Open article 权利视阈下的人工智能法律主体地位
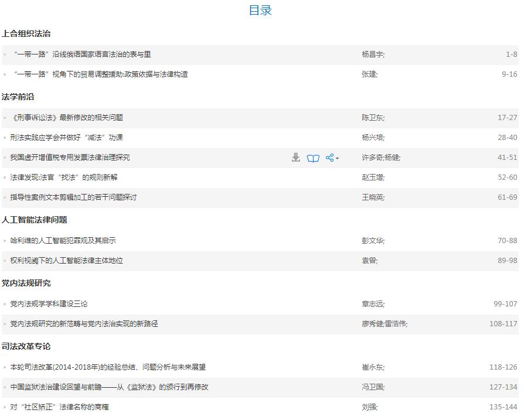 click(x=66, y=261)
